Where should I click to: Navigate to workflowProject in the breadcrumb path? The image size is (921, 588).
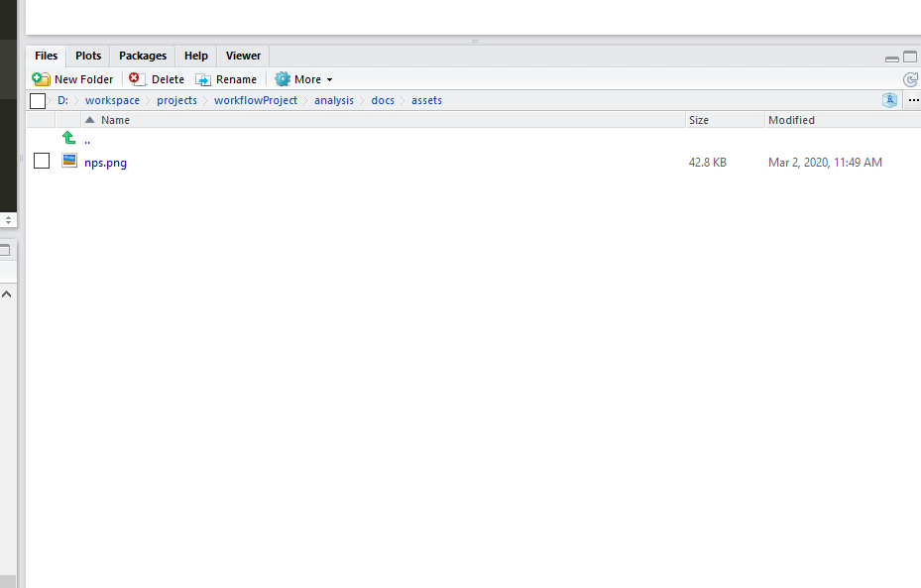(x=255, y=100)
